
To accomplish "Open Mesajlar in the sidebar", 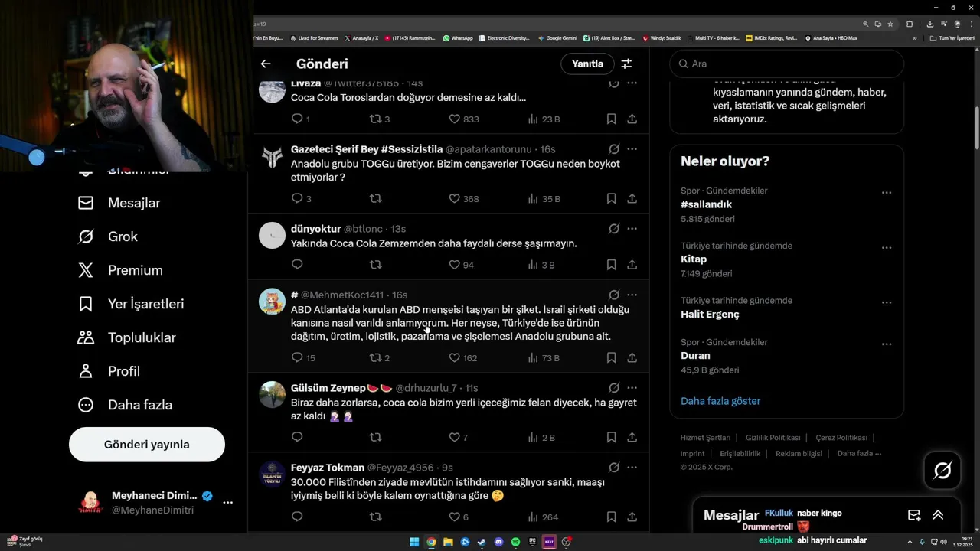I will point(119,203).
